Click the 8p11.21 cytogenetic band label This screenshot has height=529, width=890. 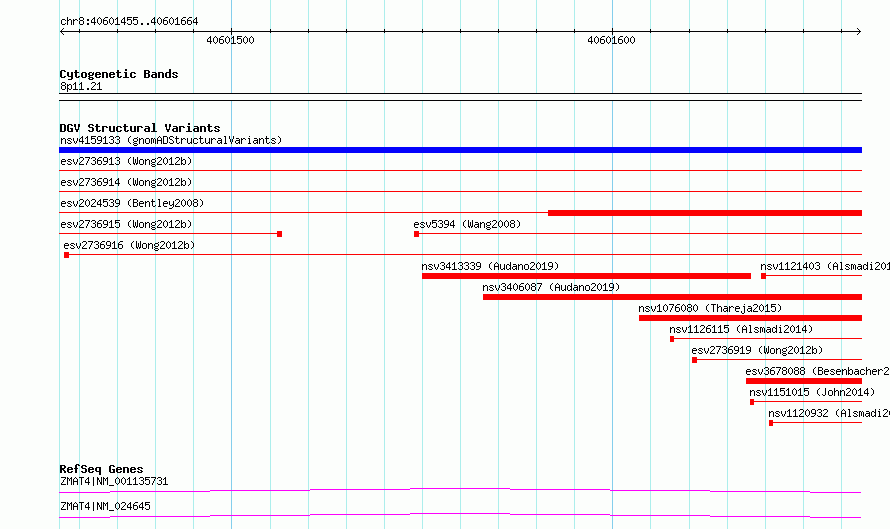pyautogui.click(x=81, y=86)
